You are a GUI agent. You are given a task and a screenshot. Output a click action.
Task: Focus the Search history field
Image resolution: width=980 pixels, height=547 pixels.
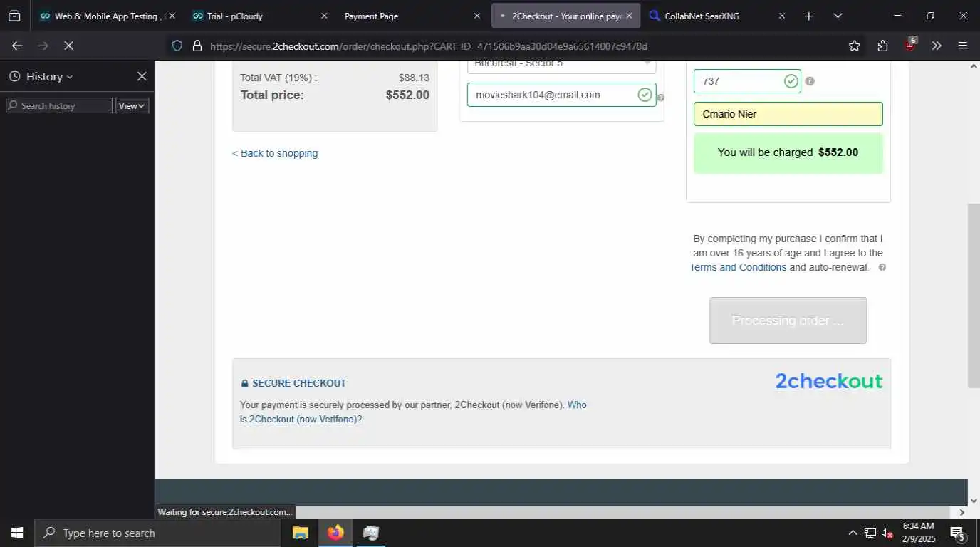tap(59, 105)
